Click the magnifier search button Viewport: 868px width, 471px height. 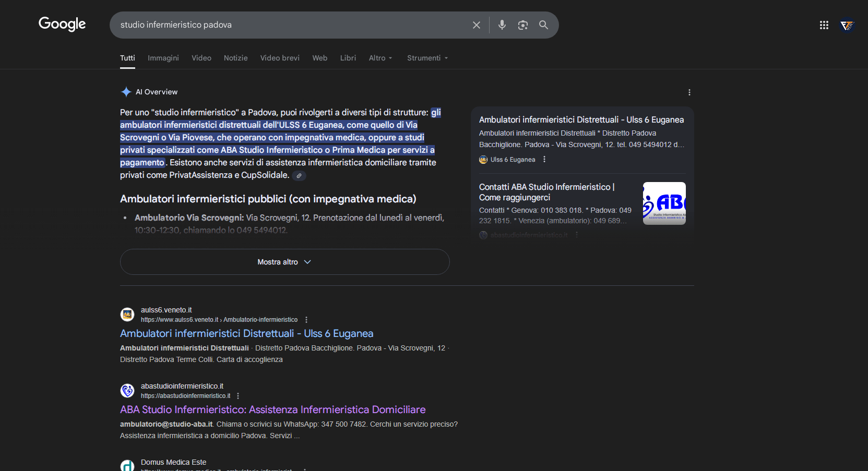[x=543, y=25]
